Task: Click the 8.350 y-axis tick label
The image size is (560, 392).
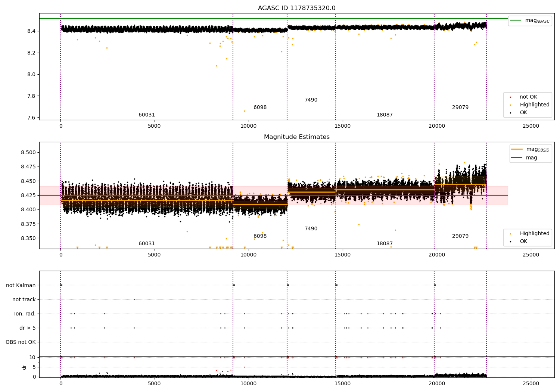Action: [x=28, y=238]
